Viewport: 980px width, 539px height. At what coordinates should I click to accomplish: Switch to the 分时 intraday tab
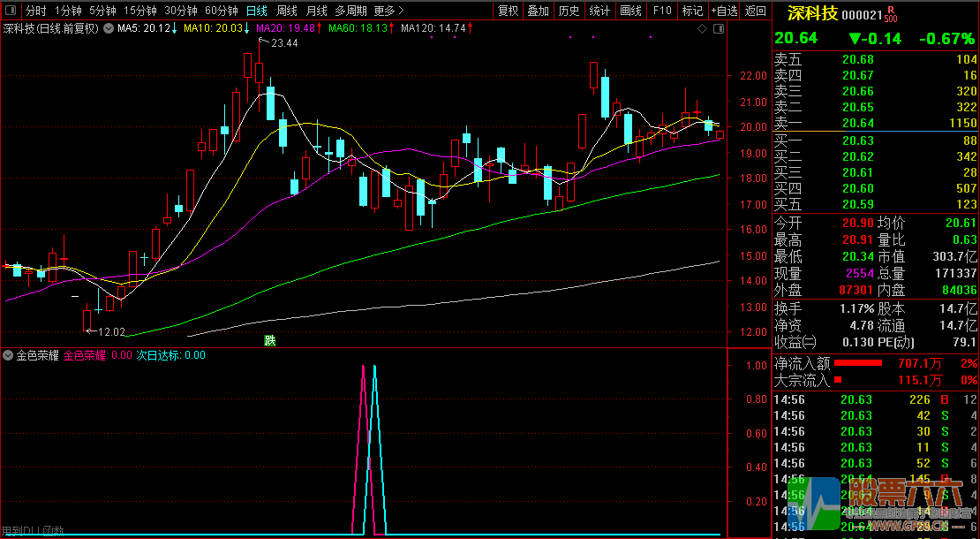(x=35, y=11)
